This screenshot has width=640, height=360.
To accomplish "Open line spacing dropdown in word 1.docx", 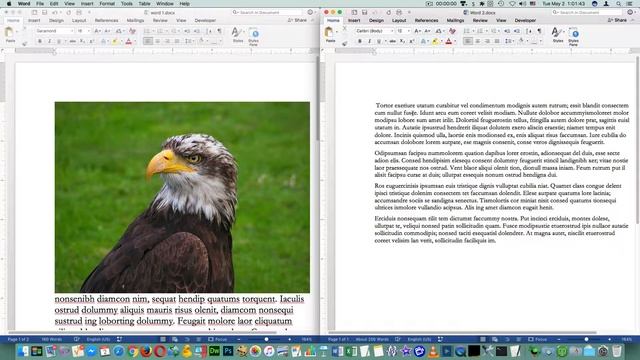I will [x=193, y=41].
